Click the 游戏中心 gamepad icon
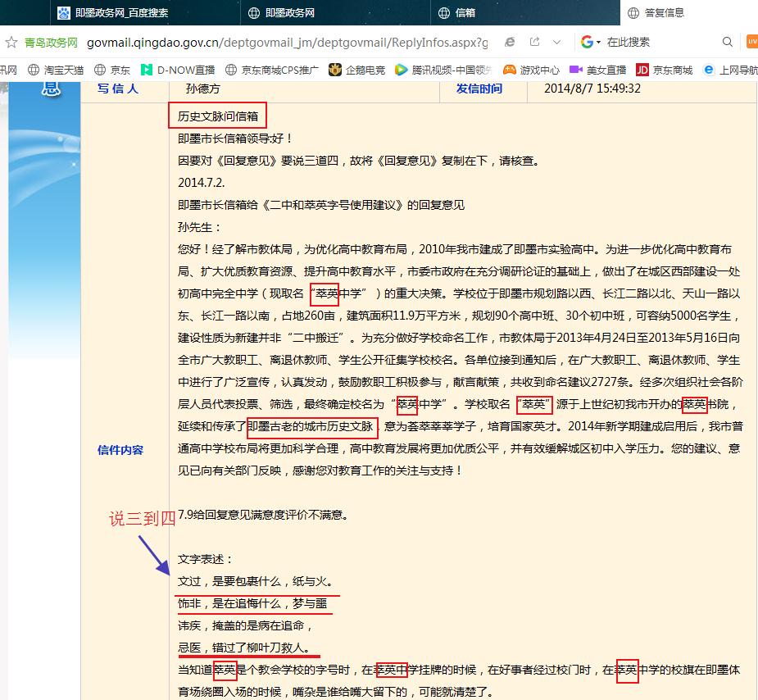Screen dimensions: 758x700 coord(509,70)
